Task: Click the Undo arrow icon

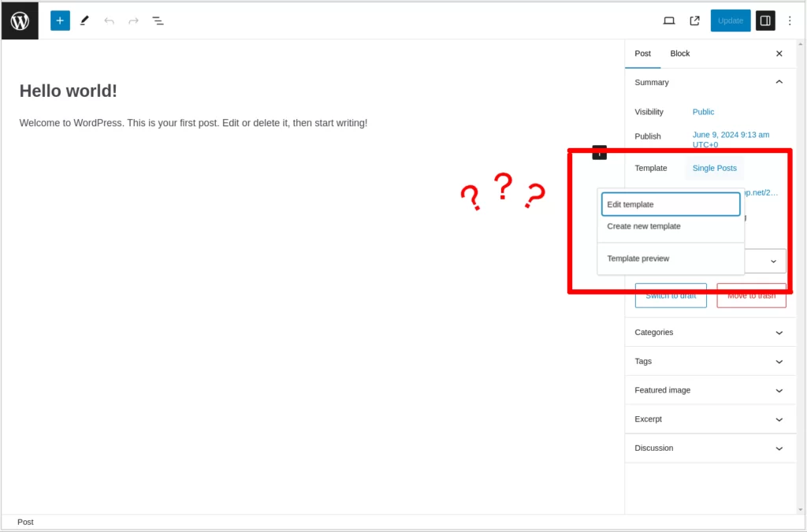Action: [109, 20]
